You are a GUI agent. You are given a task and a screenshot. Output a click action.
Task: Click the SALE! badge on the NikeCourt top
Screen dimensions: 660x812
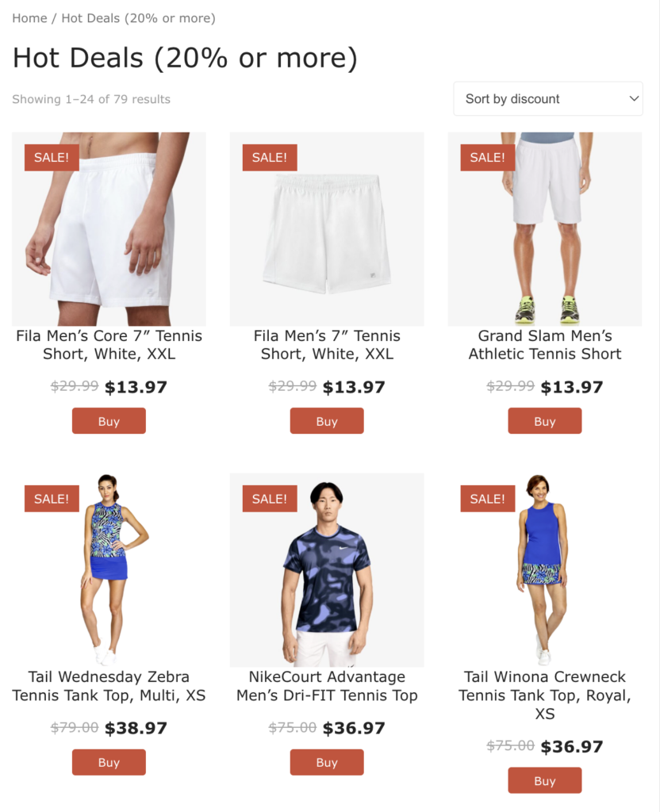[x=270, y=499]
